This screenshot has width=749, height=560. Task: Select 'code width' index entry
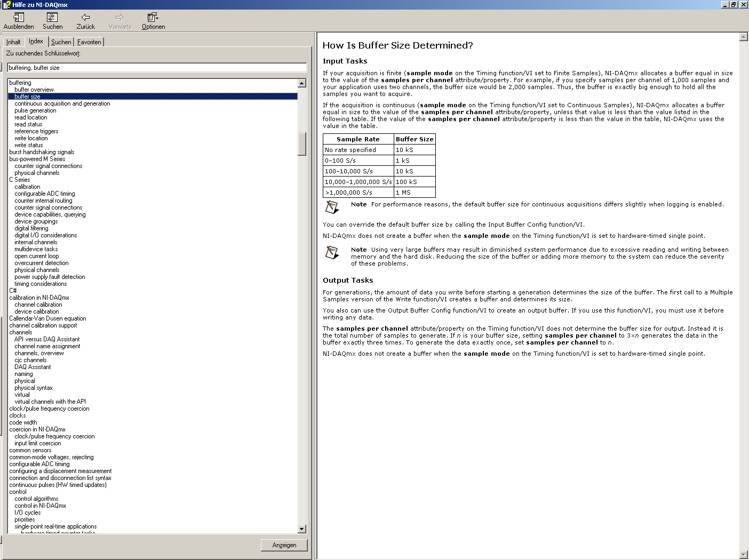[23, 422]
